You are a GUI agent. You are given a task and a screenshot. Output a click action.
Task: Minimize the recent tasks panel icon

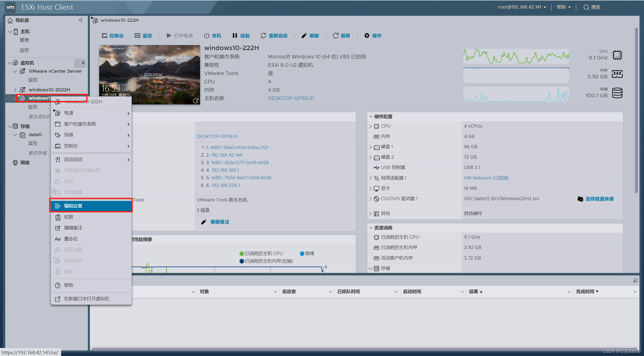635,280
